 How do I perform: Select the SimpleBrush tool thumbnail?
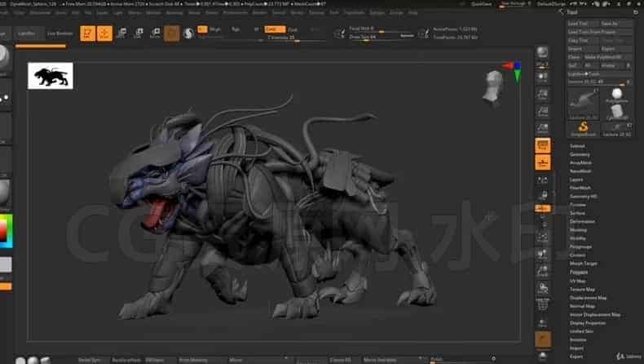click(583, 128)
